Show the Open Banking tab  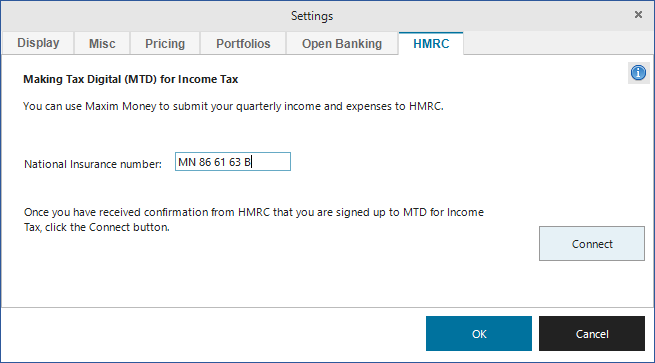tap(342, 43)
